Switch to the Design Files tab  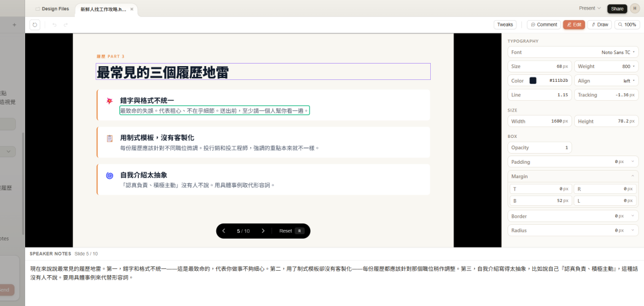52,9
